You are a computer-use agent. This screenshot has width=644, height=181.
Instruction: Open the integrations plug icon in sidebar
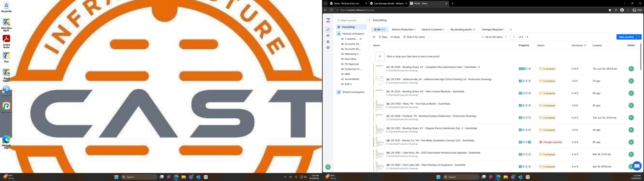click(328, 36)
